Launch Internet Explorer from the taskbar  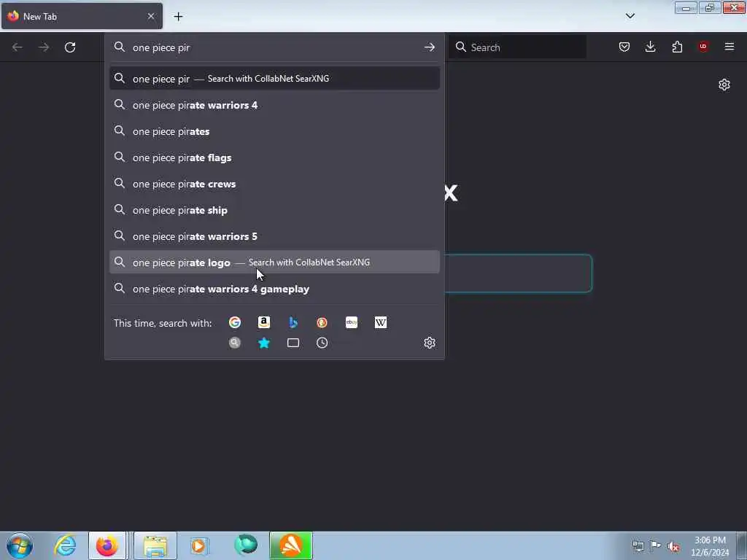(65, 545)
